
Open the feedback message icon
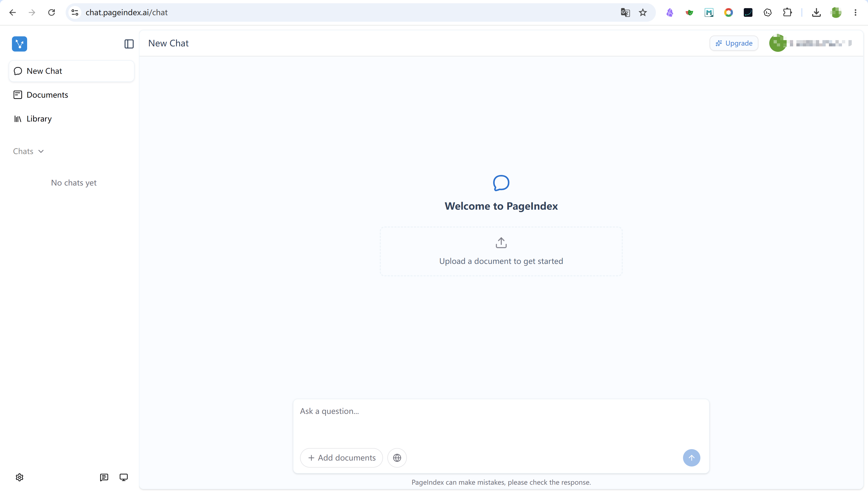click(x=104, y=477)
